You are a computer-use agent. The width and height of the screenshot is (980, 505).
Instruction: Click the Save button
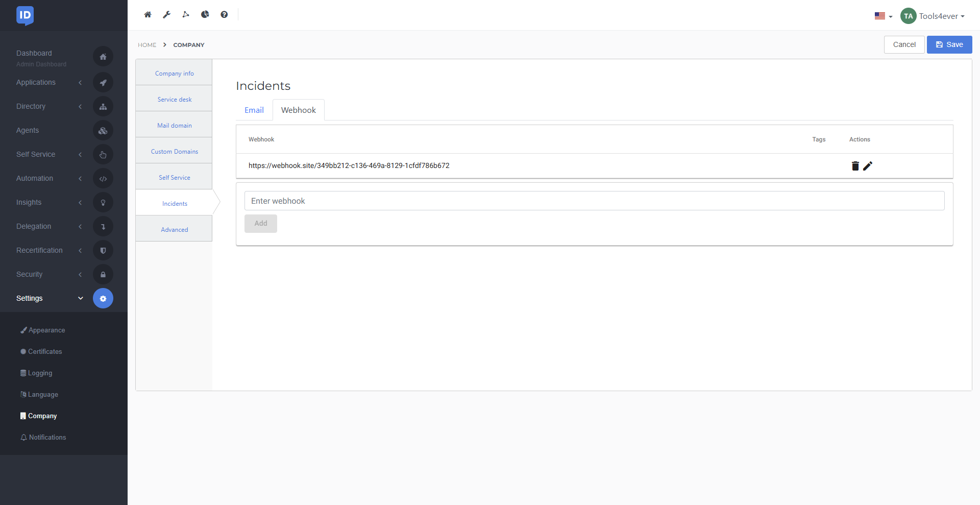click(x=949, y=44)
